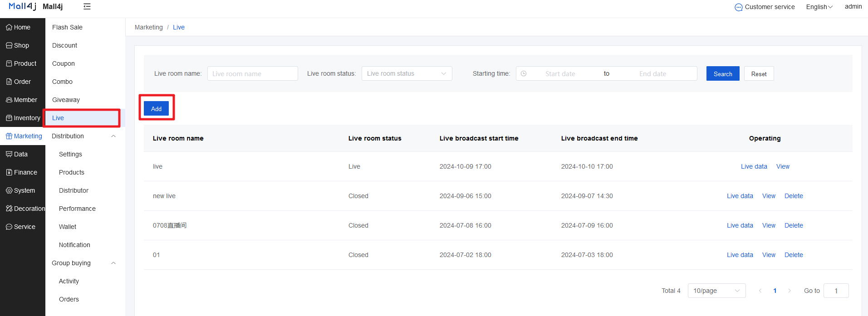Open the Marketing section
The height and width of the screenshot is (316, 868).
pyautogui.click(x=23, y=136)
